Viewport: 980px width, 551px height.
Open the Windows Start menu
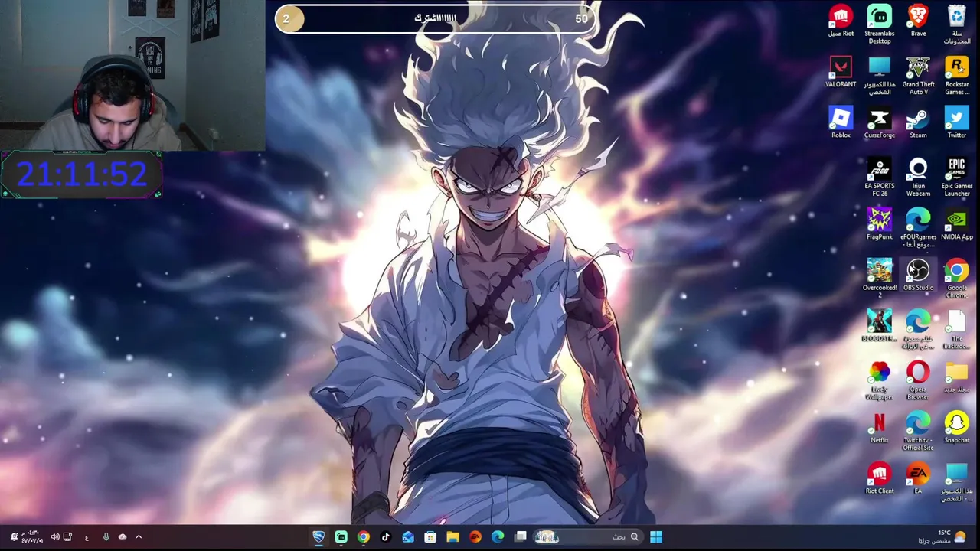coord(656,536)
